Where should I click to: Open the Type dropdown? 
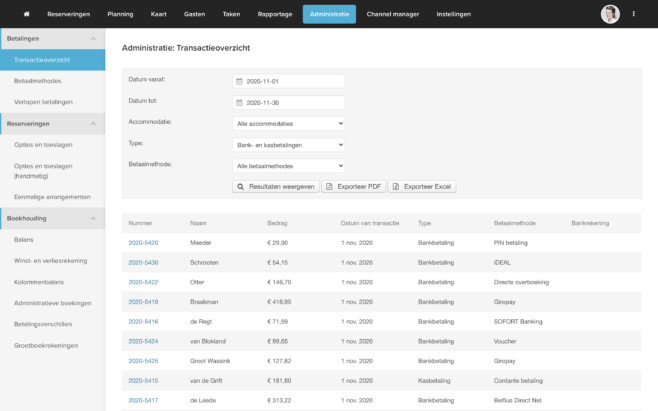[288, 144]
